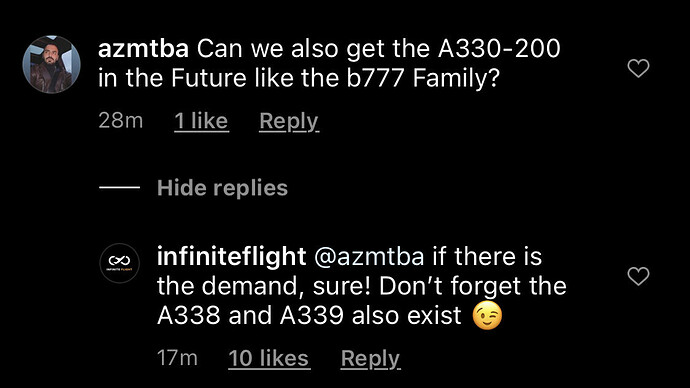Open the azmtba username link
This screenshot has width=690, height=388.
point(143,48)
